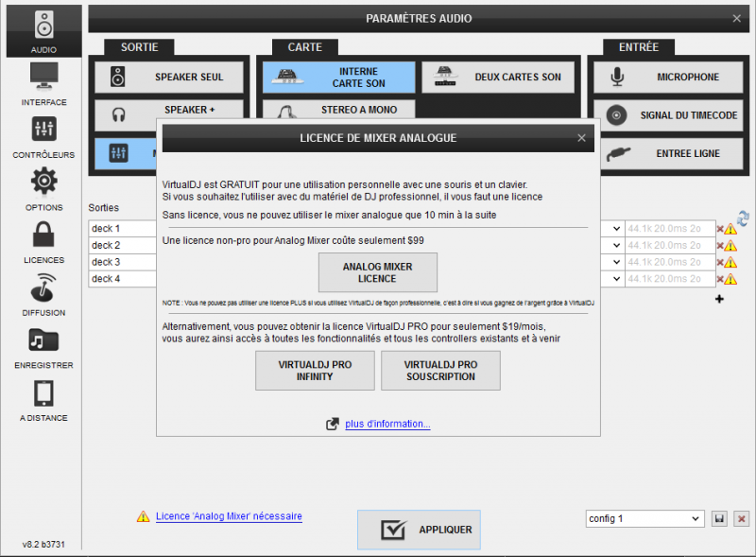Close the Licence de Mixer Analogue dialog

point(581,138)
